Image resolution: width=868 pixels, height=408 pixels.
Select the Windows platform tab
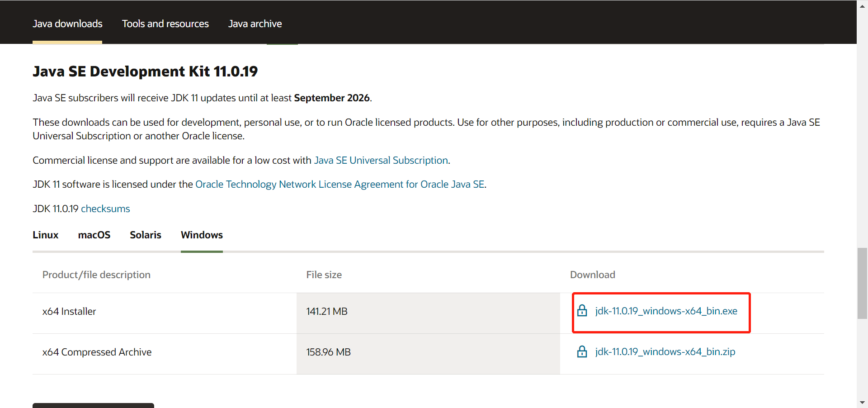click(202, 235)
